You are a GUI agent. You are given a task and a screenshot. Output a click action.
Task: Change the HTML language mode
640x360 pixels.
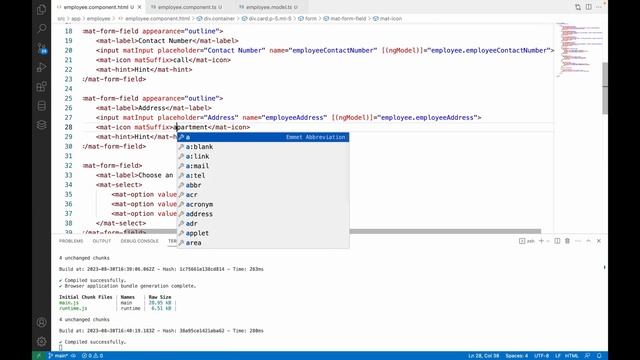click(x=571, y=356)
